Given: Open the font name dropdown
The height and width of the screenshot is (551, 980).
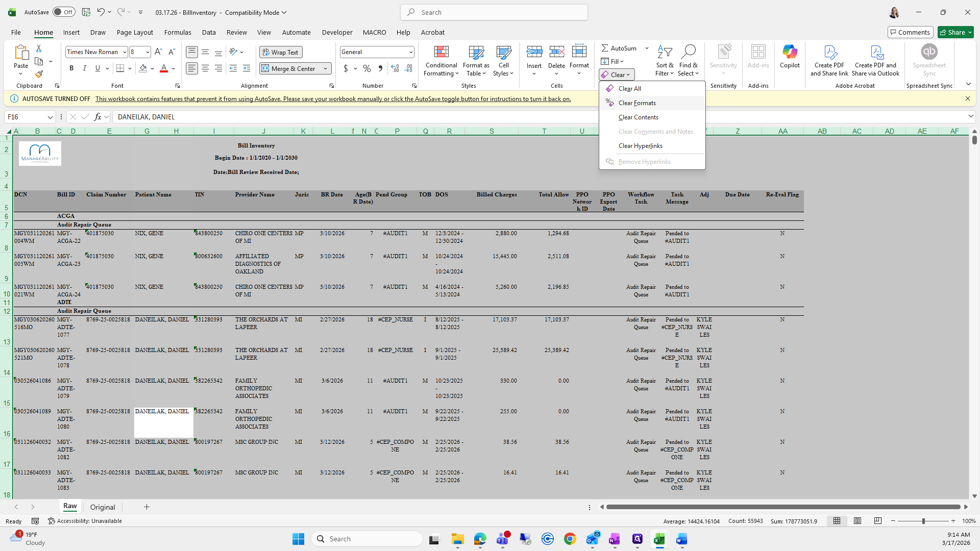Looking at the screenshot, I should [124, 52].
